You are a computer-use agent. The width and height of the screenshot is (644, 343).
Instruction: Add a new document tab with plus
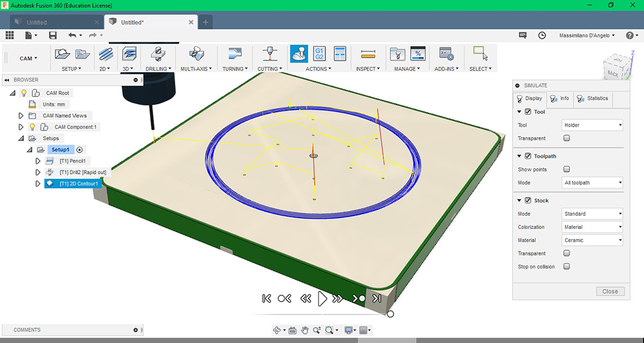205,22
